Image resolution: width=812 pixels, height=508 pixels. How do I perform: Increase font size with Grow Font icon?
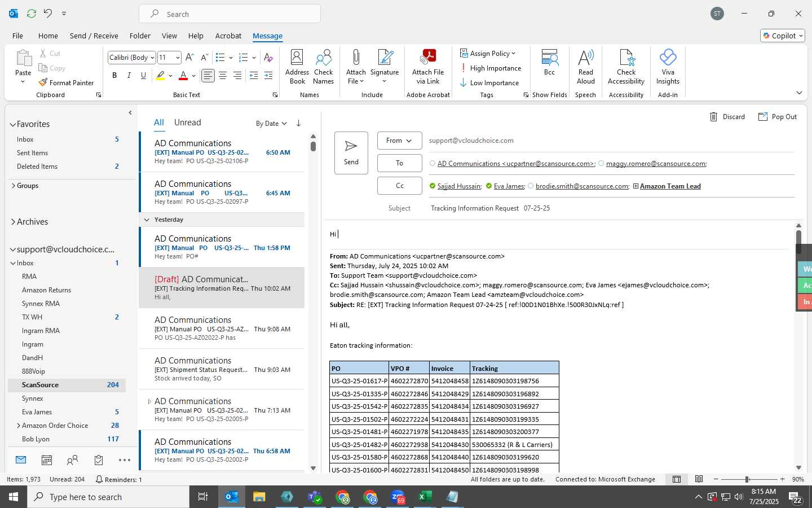tap(189, 57)
